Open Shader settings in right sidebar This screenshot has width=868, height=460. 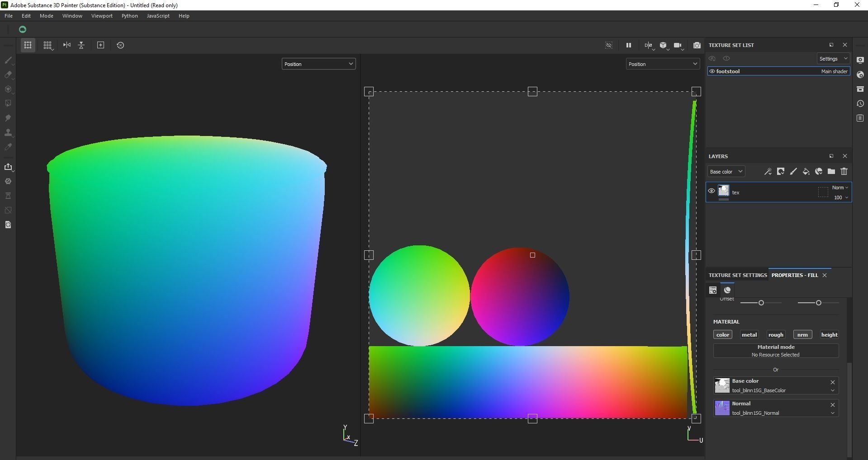tap(860, 75)
